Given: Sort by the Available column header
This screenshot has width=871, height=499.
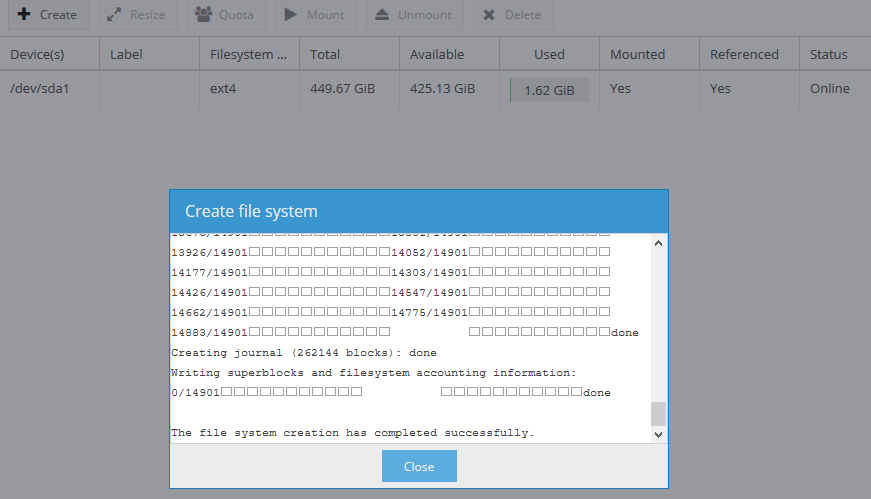Looking at the screenshot, I should click(x=438, y=55).
